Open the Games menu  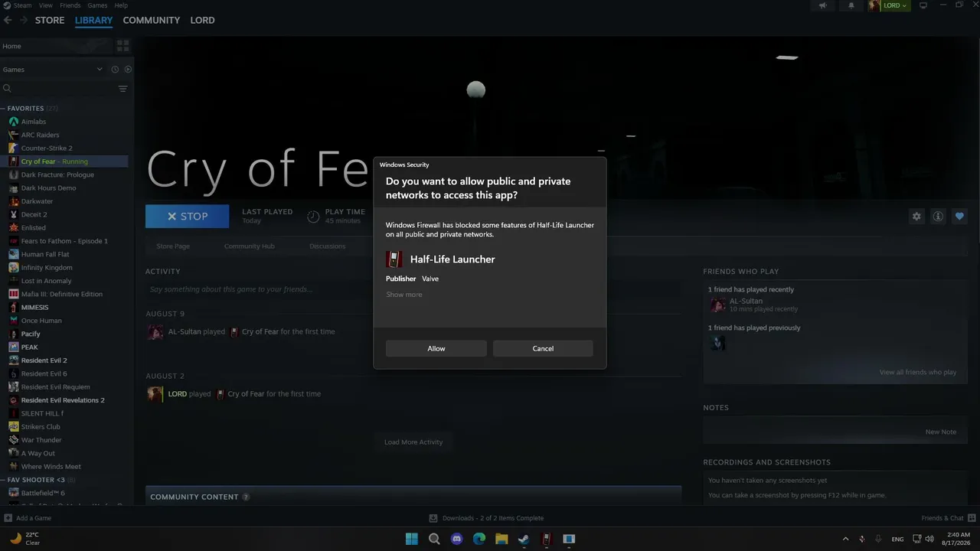(x=97, y=5)
